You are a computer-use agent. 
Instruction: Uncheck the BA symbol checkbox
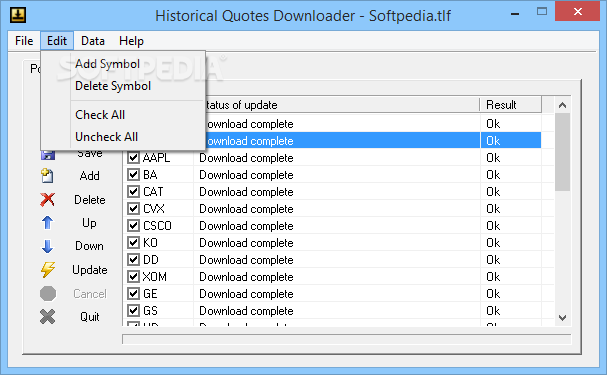pos(134,175)
